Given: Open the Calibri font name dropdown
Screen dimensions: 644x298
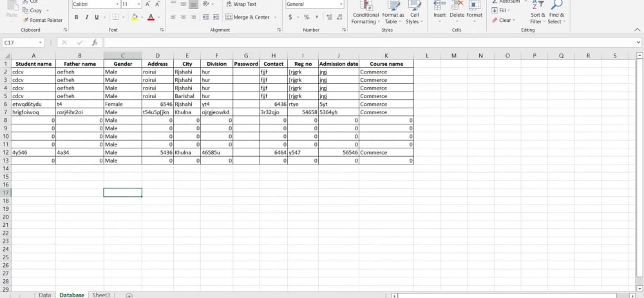Looking at the screenshot, I should click(117, 4).
